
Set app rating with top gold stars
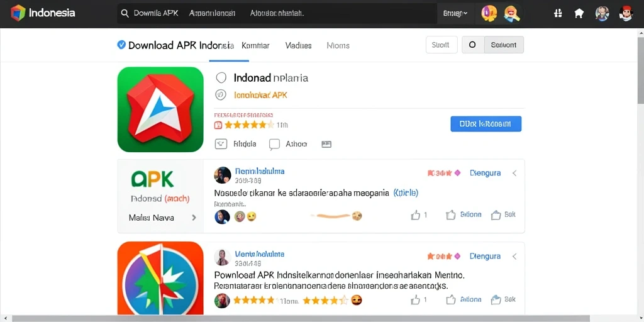(249, 125)
